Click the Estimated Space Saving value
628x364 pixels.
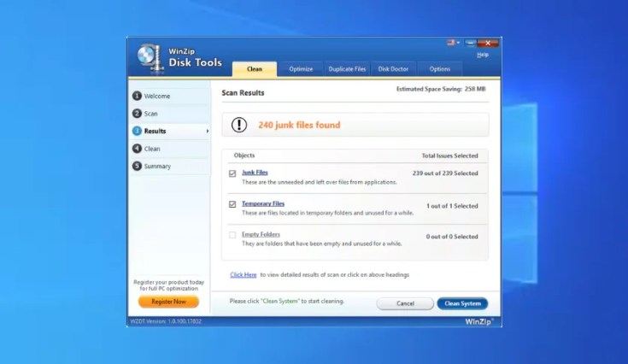coord(475,89)
